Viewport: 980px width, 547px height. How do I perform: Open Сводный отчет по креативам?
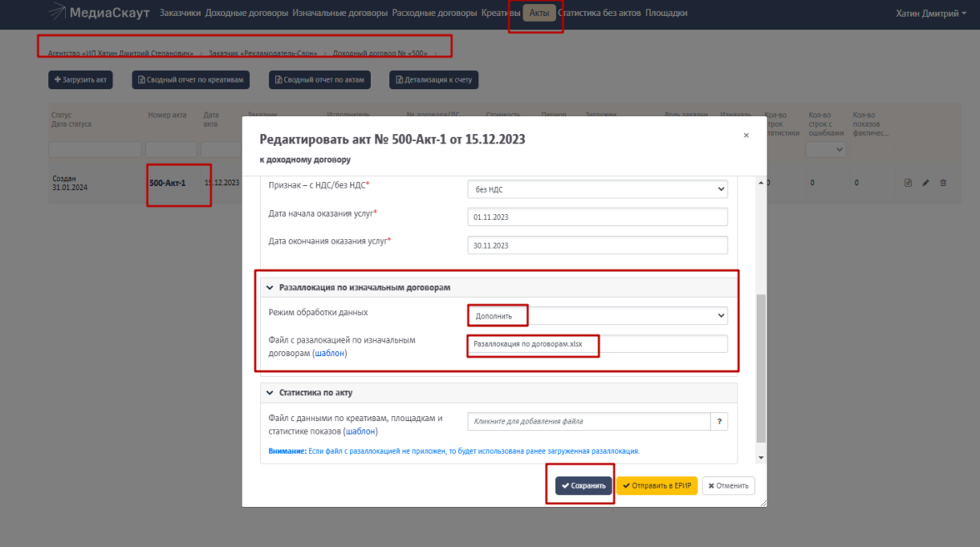coord(191,79)
